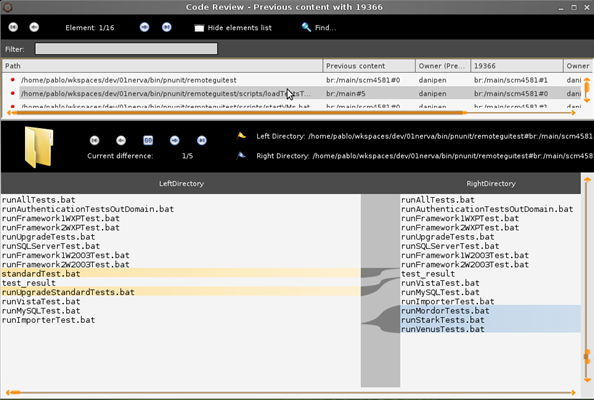Click Owner (Pre... column header

[443, 66]
